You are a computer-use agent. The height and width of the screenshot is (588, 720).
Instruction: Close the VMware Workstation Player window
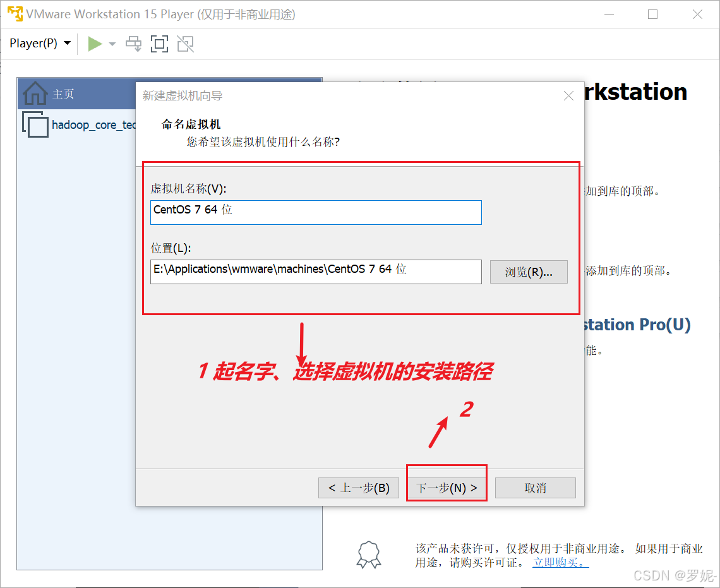[x=697, y=15]
